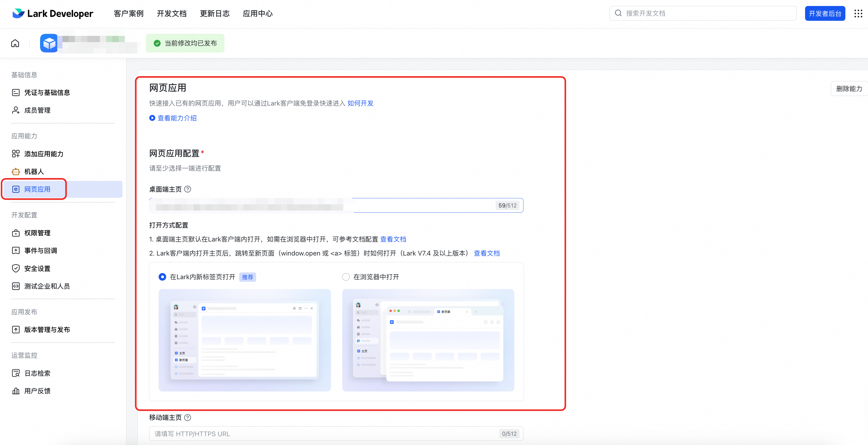Image resolution: width=868 pixels, height=445 pixels.
Task: Click the help icon next to 移动端主页
Action: click(x=188, y=417)
